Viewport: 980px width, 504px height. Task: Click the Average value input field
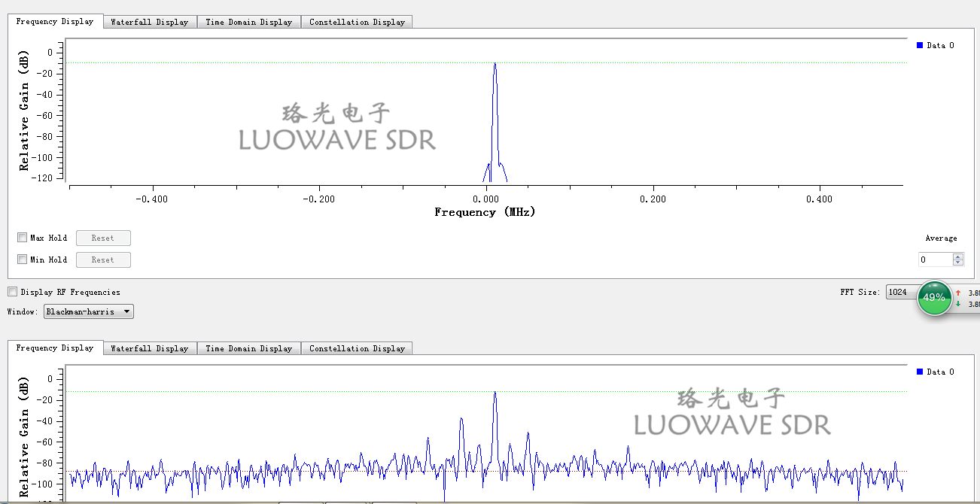pyautogui.click(x=935, y=260)
